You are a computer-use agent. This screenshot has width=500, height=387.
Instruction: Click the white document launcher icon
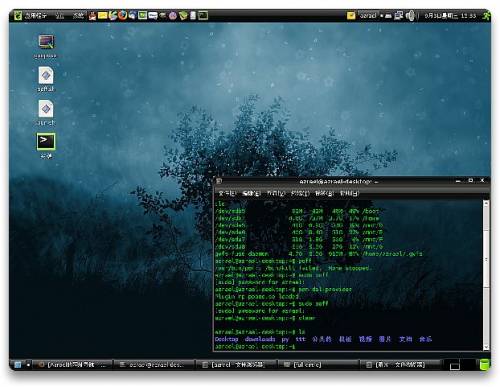pos(193,15)
